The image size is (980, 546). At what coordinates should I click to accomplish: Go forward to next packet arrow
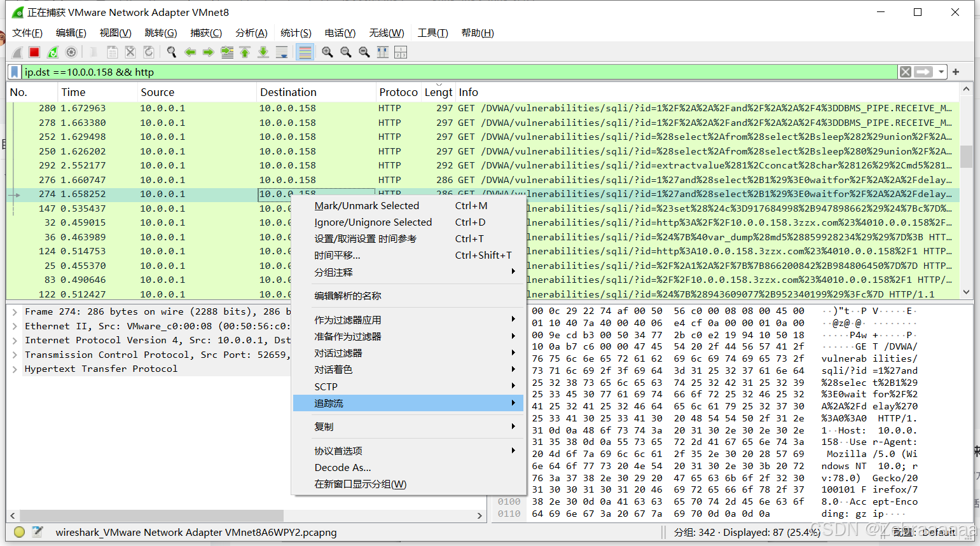pyautogui.click(x=208, y=52)
